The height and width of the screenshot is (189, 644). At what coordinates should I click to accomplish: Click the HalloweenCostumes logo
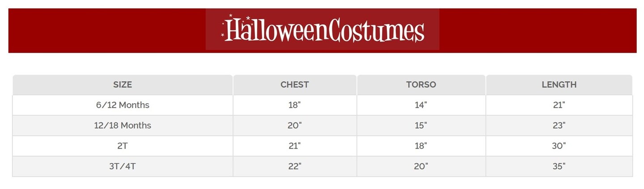coord(322,29)
